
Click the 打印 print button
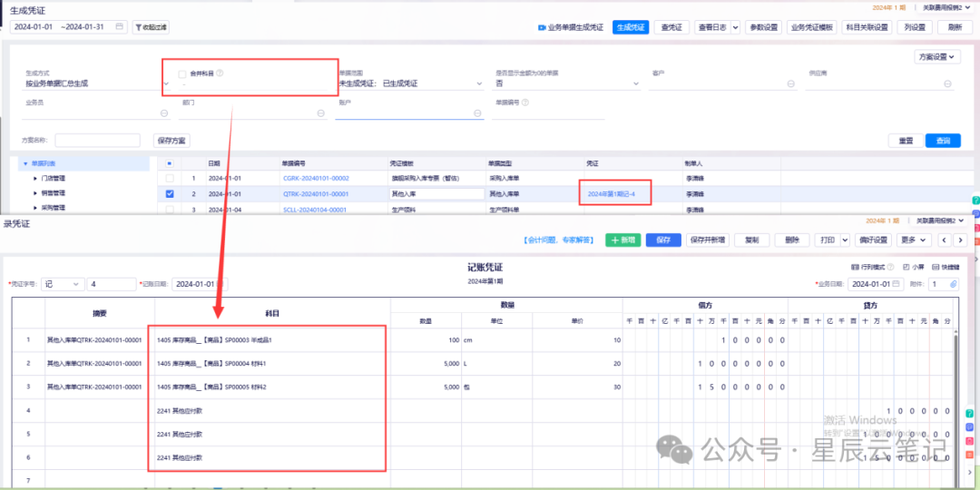827,240
